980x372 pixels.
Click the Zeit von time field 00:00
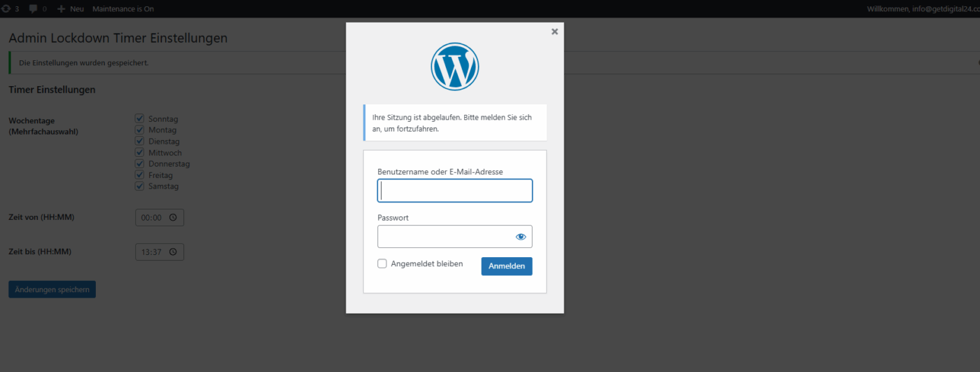[160, 217]
